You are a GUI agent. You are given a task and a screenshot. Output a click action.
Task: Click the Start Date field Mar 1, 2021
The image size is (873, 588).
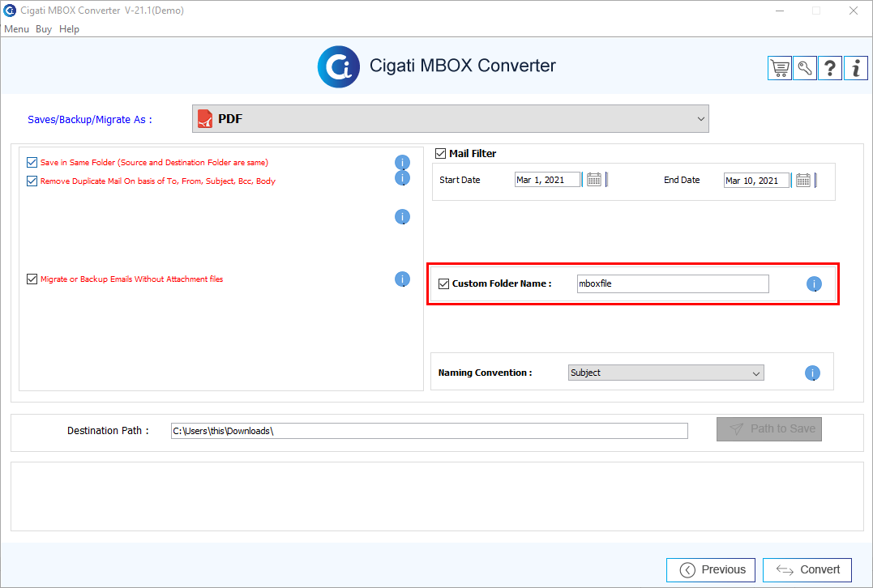pyautogui.click(x=547, y=180)
